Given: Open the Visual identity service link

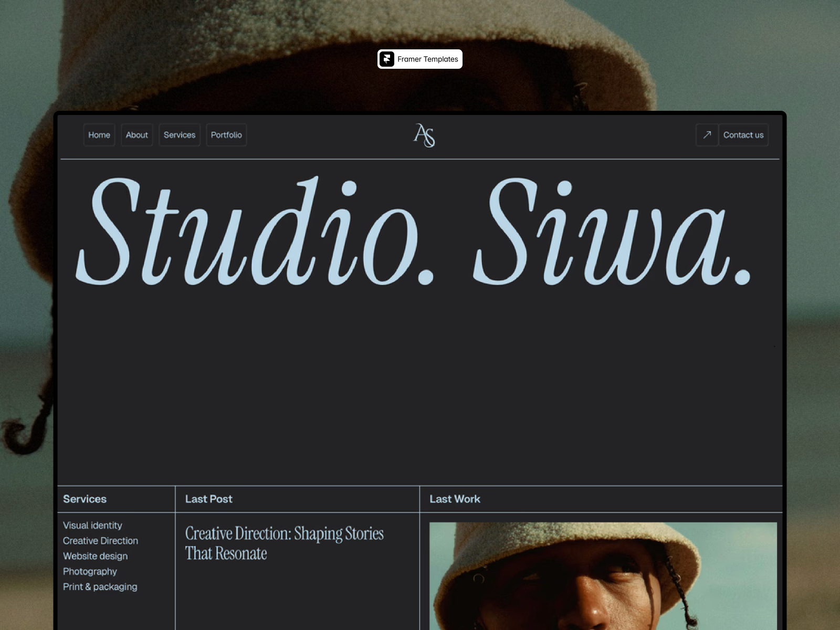Looking at the screenshot, I should point(92,526).
